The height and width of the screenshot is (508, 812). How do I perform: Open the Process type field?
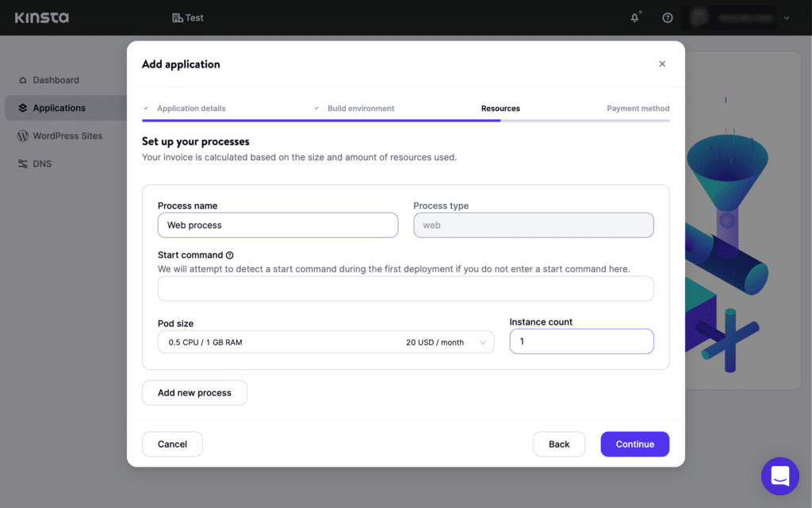[533, 225]
